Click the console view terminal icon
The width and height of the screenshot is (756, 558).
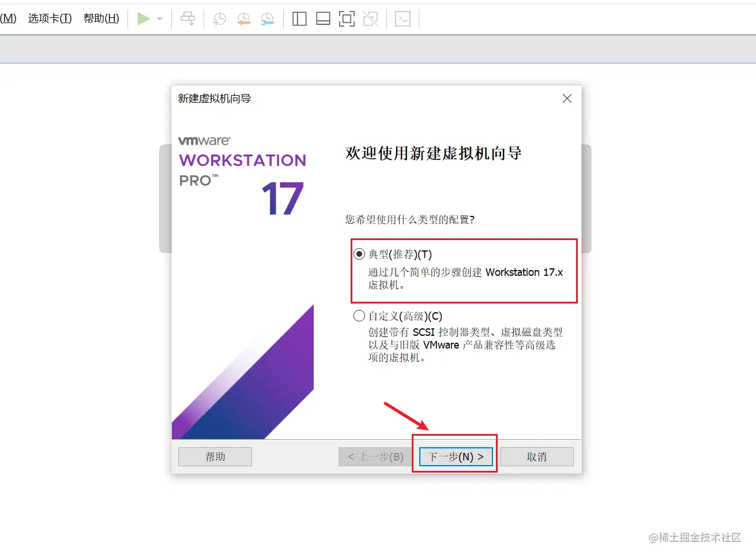(403, 19)
